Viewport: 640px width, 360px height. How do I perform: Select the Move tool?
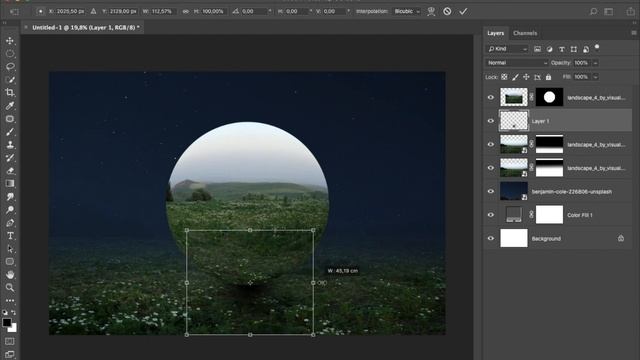point(10,41)
